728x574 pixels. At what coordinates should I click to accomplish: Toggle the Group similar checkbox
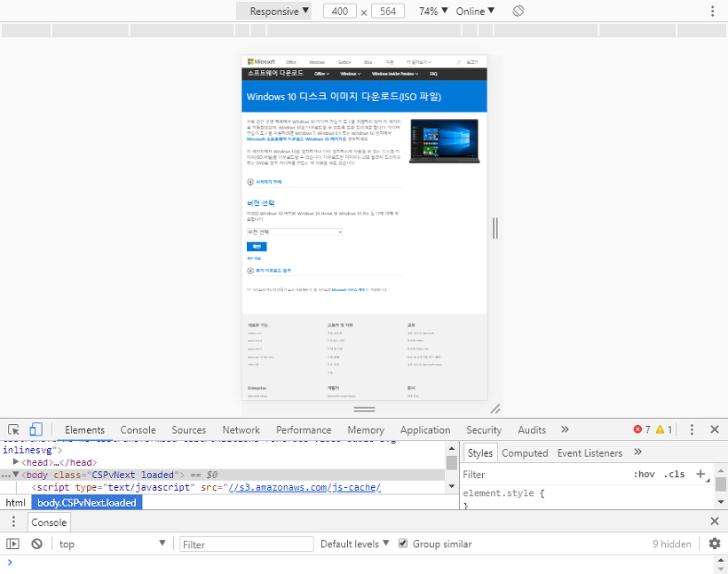coord(403,543)
